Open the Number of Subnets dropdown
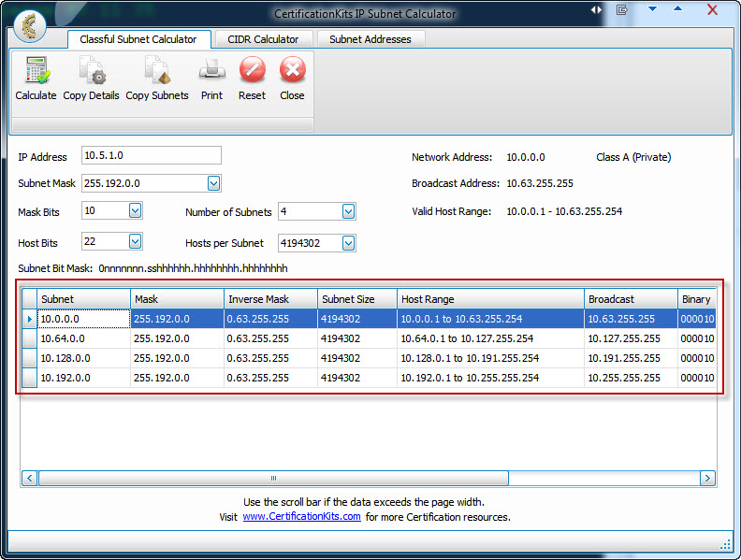Screen dimensions: 741x560 coord(348,211)
